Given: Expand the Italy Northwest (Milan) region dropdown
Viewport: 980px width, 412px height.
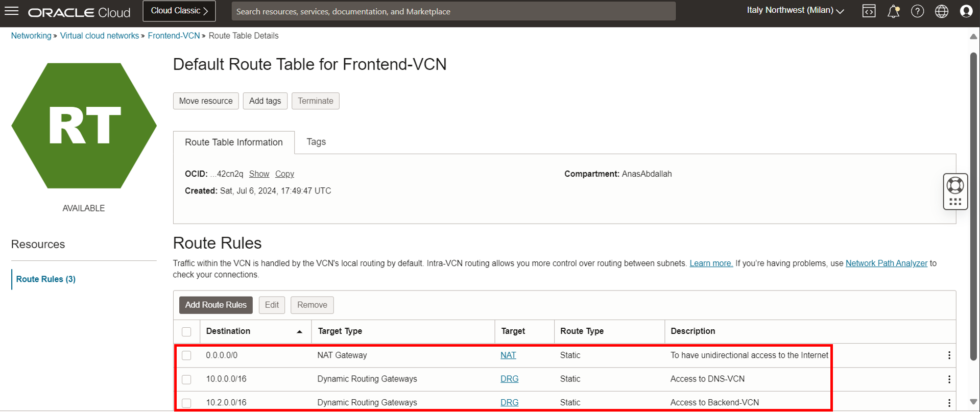Looking at the screenshot, I should [795, 11].
